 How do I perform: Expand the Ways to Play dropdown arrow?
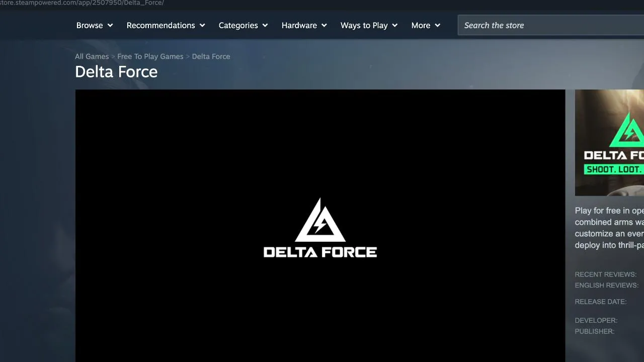[395, 25]
